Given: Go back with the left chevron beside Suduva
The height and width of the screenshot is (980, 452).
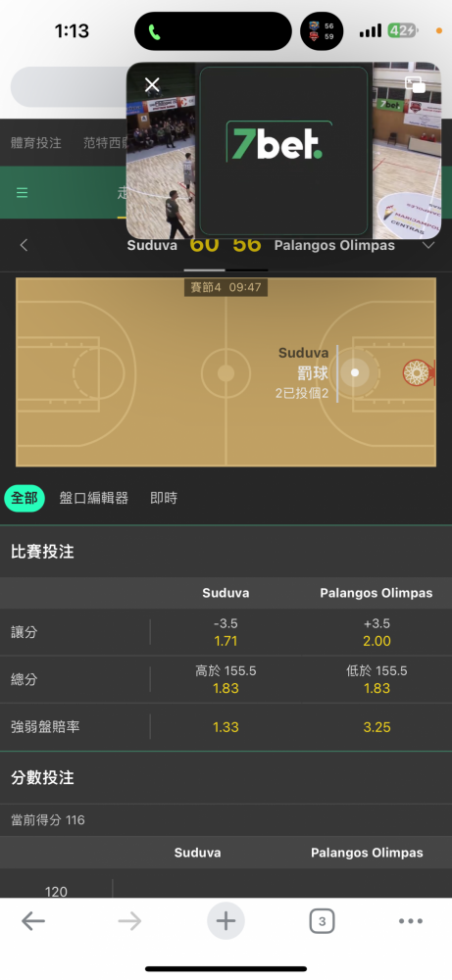Looking at the screenshot, I should [x=24, y=246].
